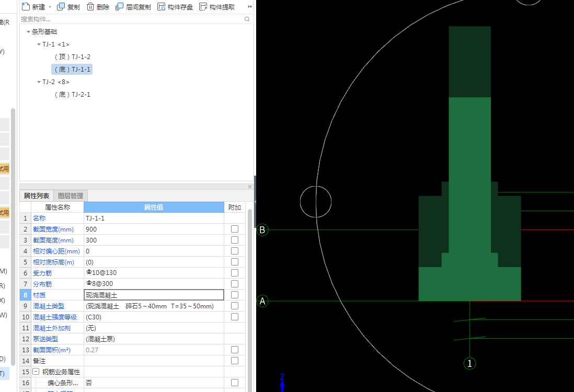Image resolution: width=574 pixels, height=392 pixels.
Task: Click the search magnifier icon
Action: click(247, 19)
